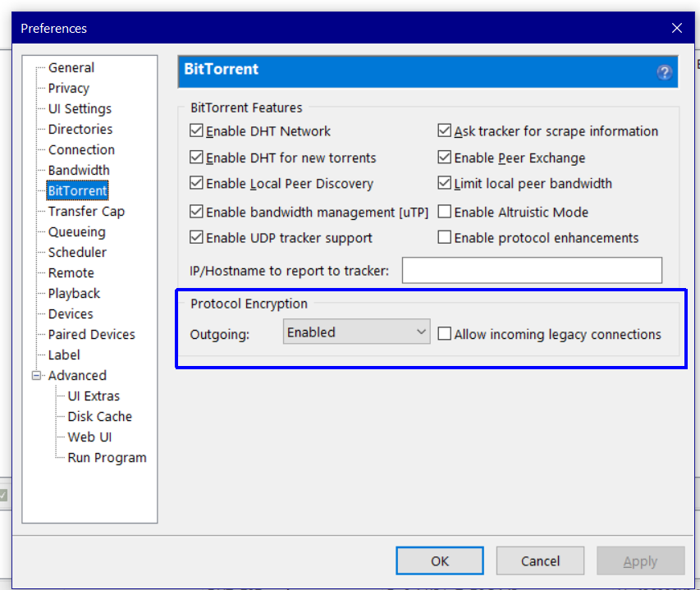Image resolution: width=700 pixels, height=590 pixels.
Task: Select Bandwidth in the tree
Action: 79,171
